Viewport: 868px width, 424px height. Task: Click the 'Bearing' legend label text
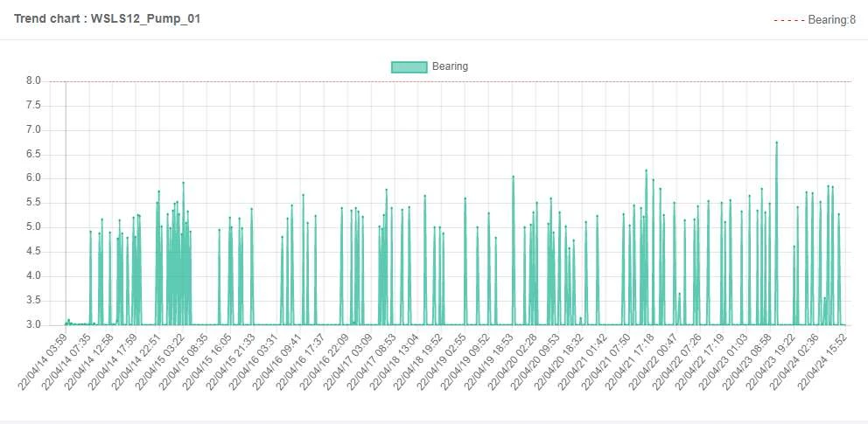[450, 66]
